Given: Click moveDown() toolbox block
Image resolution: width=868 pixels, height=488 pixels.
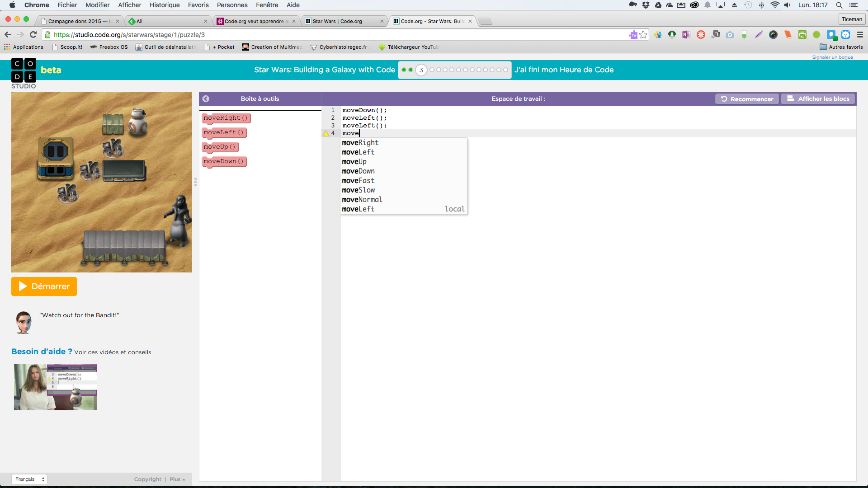Looking at the screenshot, I should pos(224,162).
